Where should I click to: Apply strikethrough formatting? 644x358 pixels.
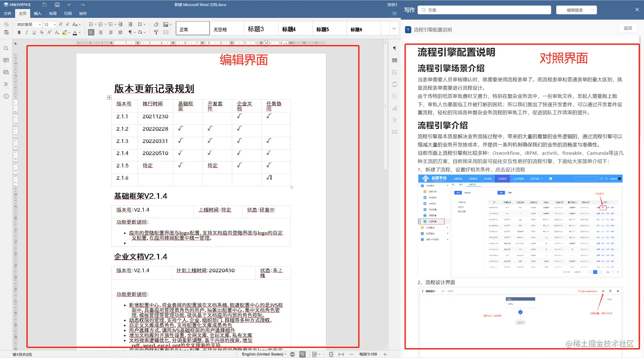pos(42,32)
